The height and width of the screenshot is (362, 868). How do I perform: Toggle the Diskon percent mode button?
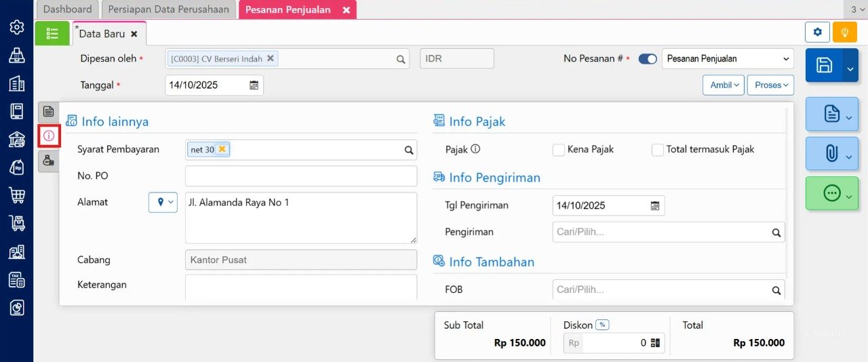click(602, 325)
